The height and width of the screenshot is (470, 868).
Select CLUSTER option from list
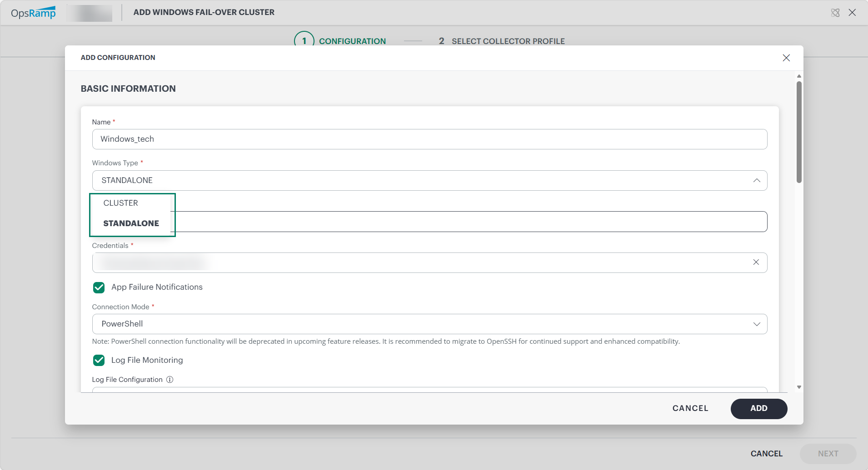(x=120, y=203)
